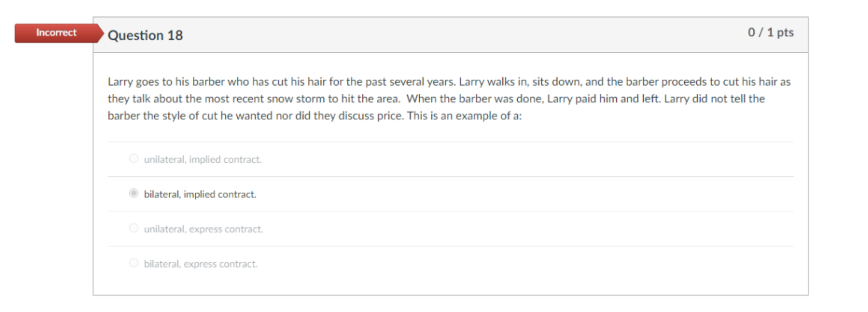Pick the unilateral, express contract answer
The height and width of the screenshot is (312, 868).
(x=134, y=228)
